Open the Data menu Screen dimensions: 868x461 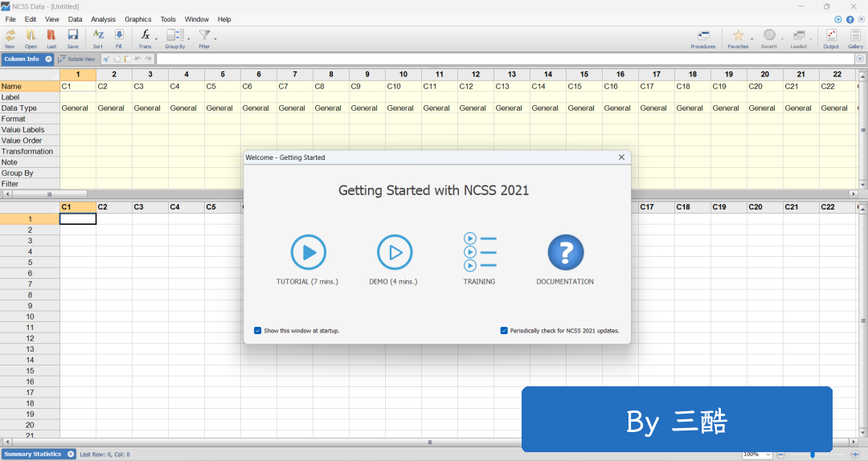(x=76, y=19)
